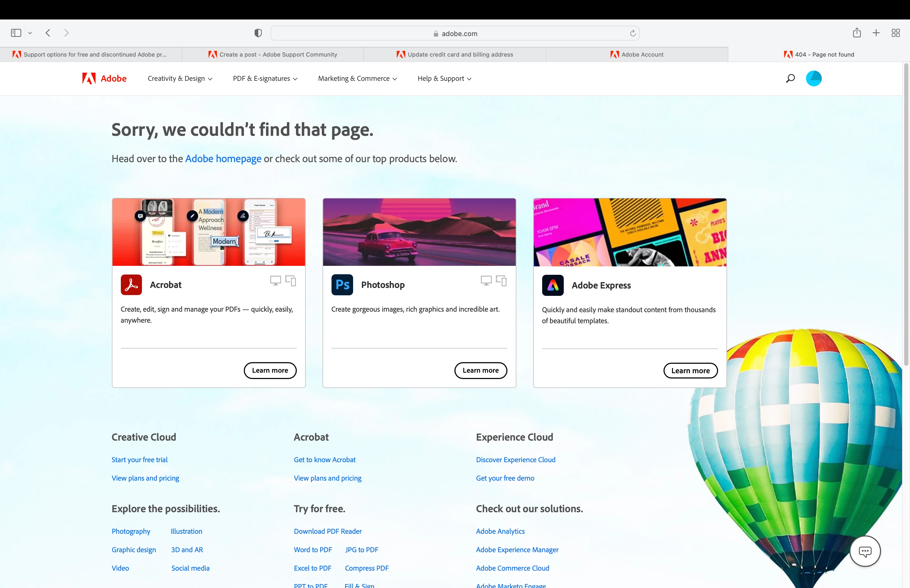The image size is (910, 588).
Task: Click the Safari share icon
Action: pos(857,33)
